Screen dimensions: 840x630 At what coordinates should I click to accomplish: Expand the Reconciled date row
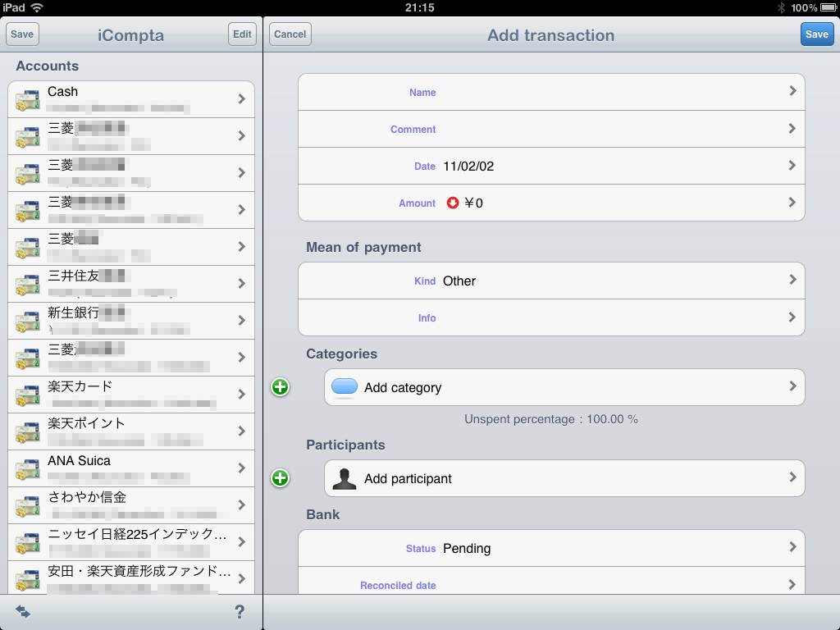pos(551,584)
